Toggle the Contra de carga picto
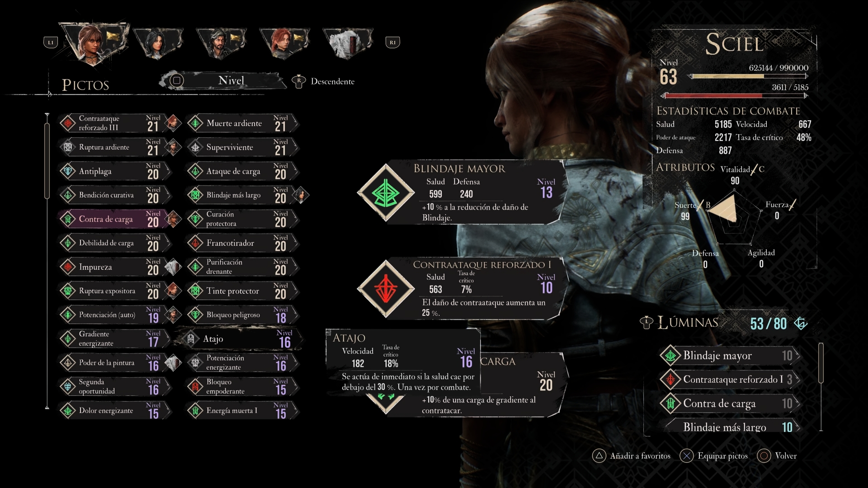The height and width of the screenshot is (488, 868). point(119,219)
